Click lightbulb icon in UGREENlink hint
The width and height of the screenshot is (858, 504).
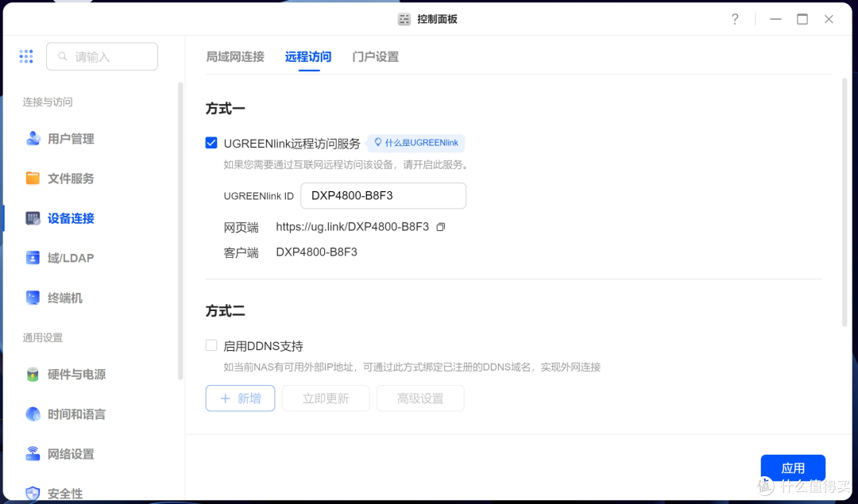[377, 143]
